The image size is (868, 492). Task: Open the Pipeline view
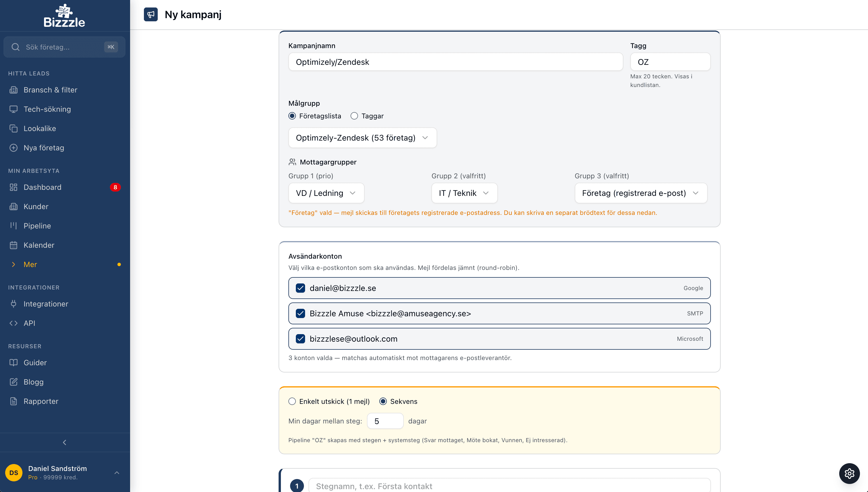(x=37, y=226)
